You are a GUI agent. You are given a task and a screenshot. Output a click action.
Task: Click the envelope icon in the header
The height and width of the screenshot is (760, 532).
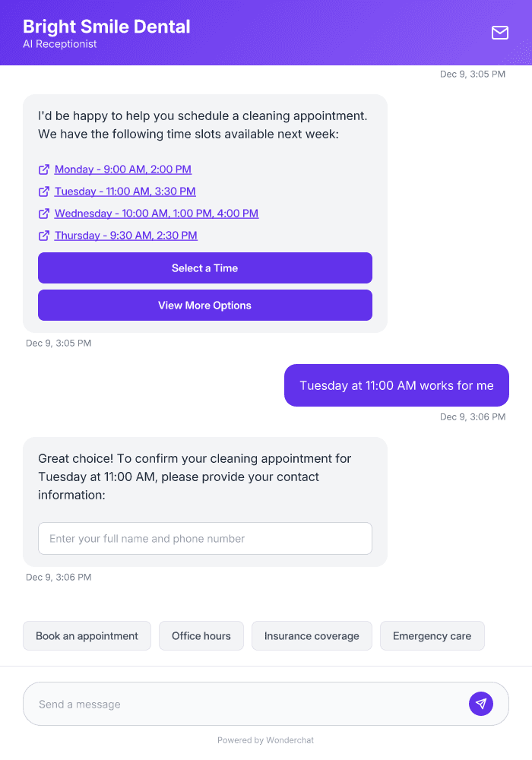point(499,33)
